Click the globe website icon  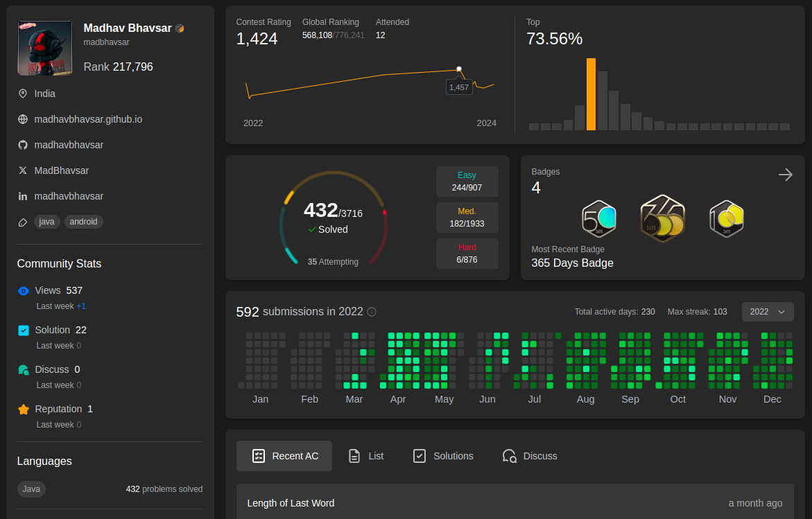pos(23,119)
